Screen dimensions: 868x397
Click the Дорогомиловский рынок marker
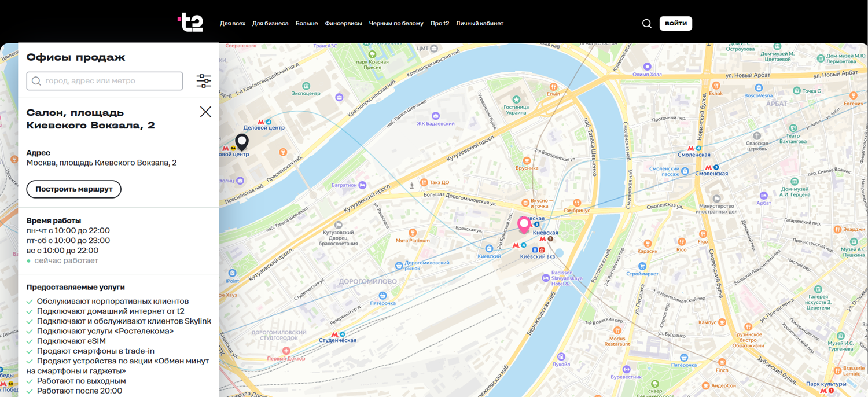click(x=399, y=266)
